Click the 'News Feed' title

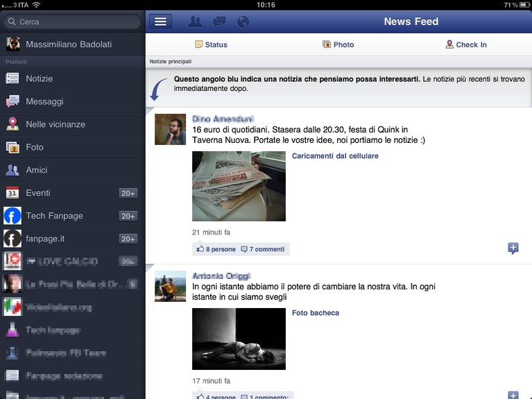pyautogui.click(x=411, y=22)
